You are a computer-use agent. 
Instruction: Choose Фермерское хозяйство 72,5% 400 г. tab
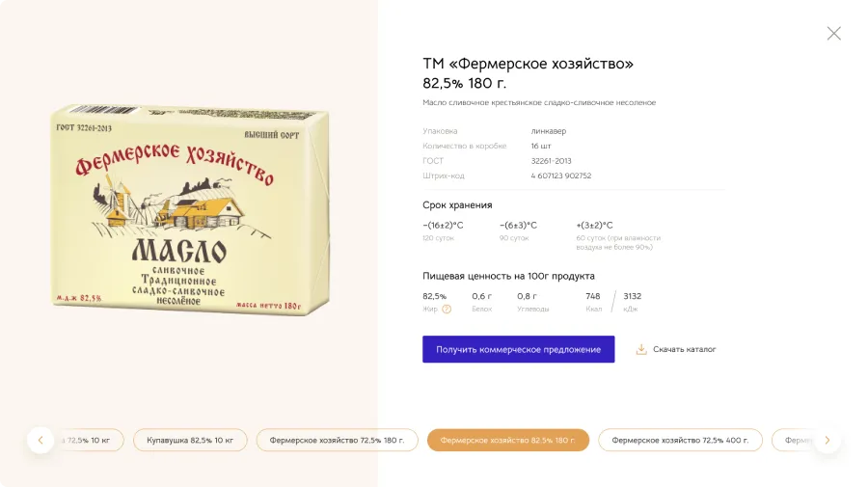tap(680, 440)
